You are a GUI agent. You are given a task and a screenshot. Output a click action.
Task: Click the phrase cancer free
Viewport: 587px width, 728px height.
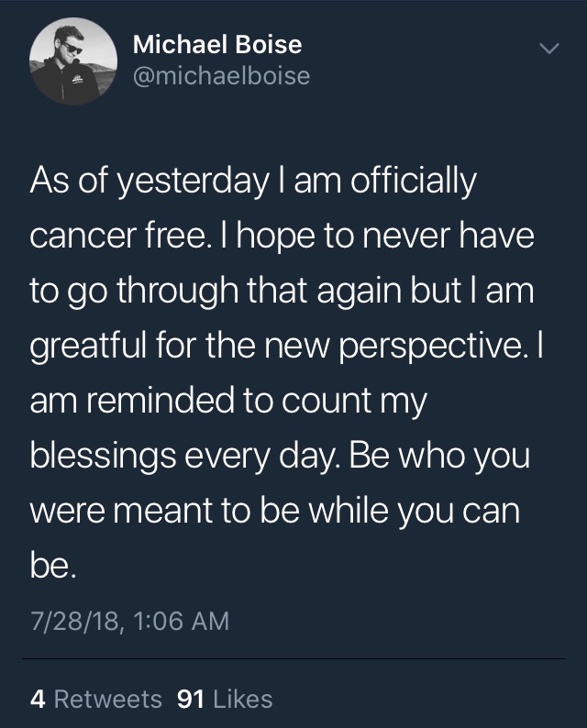[x=118, y=236]
